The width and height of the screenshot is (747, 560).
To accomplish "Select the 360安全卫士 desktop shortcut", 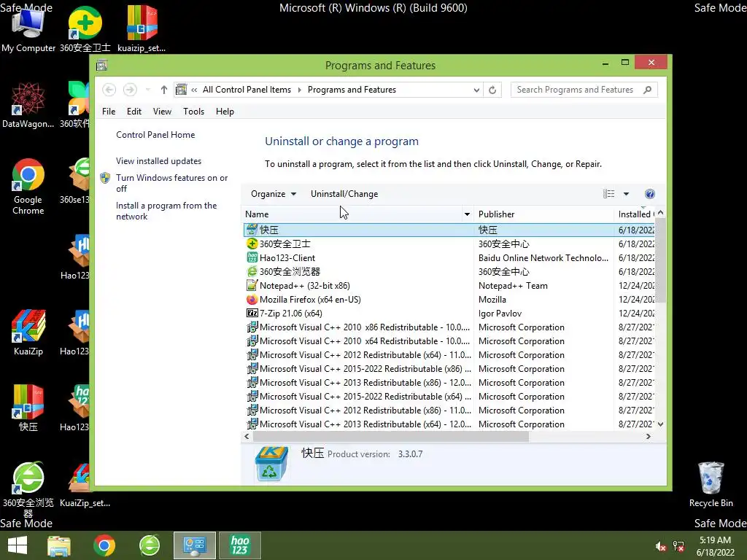I will click(x=85, y=29).
